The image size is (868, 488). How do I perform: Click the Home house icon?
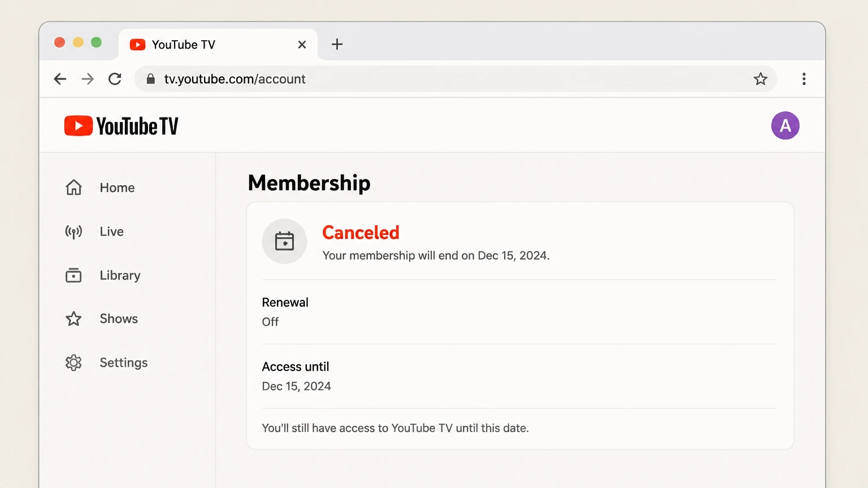(x=73, y=188)
